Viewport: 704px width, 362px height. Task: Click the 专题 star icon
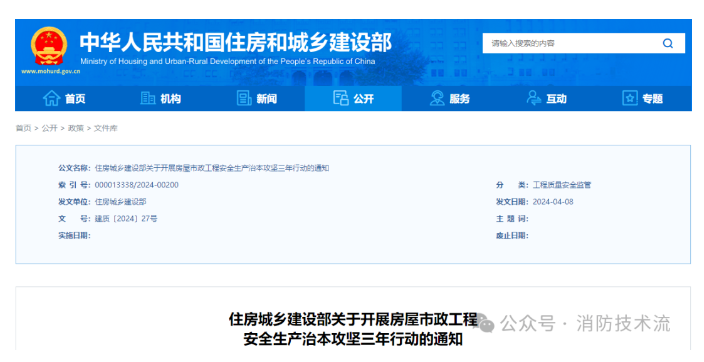[x=630, y=98]
